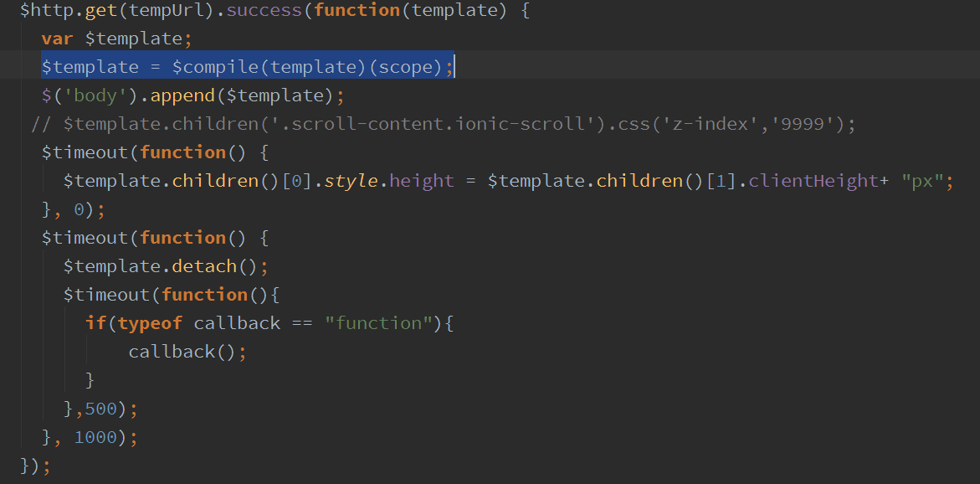Click the 1000 timeout delay value
The image size is (980, 484).
pyautogui.click(x=95, y=437)
